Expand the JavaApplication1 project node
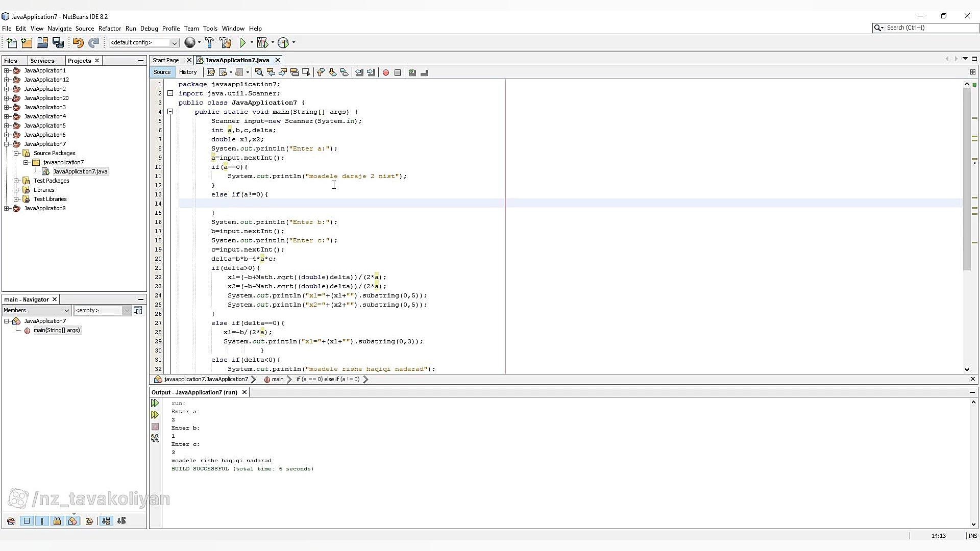The width and height of the screenshot is (980, 551). coord(7,70)
